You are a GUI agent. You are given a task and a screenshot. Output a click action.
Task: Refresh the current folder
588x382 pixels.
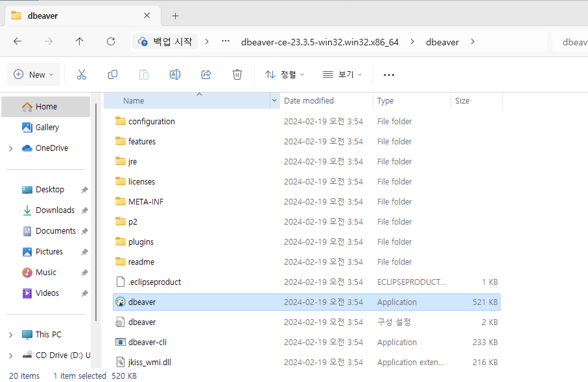tap(111, 41)
